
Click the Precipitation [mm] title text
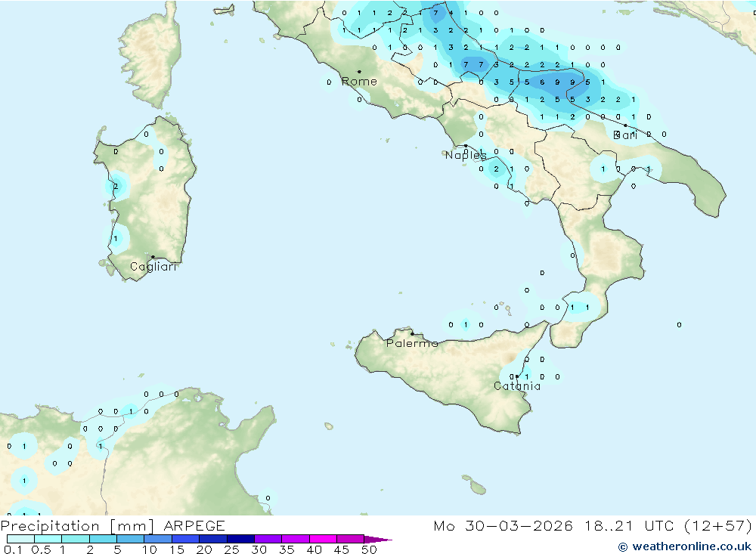click(77, 526)
